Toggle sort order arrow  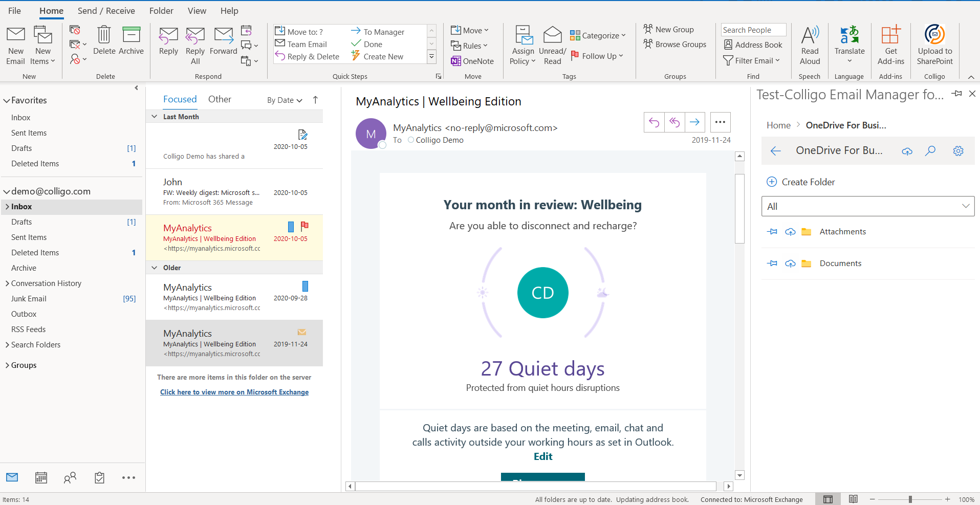(x=315, y=100)
